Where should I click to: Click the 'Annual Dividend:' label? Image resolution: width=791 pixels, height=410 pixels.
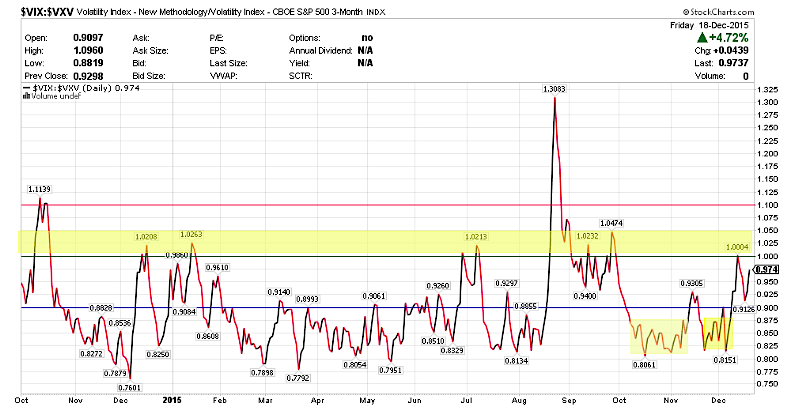click(320, 50)
